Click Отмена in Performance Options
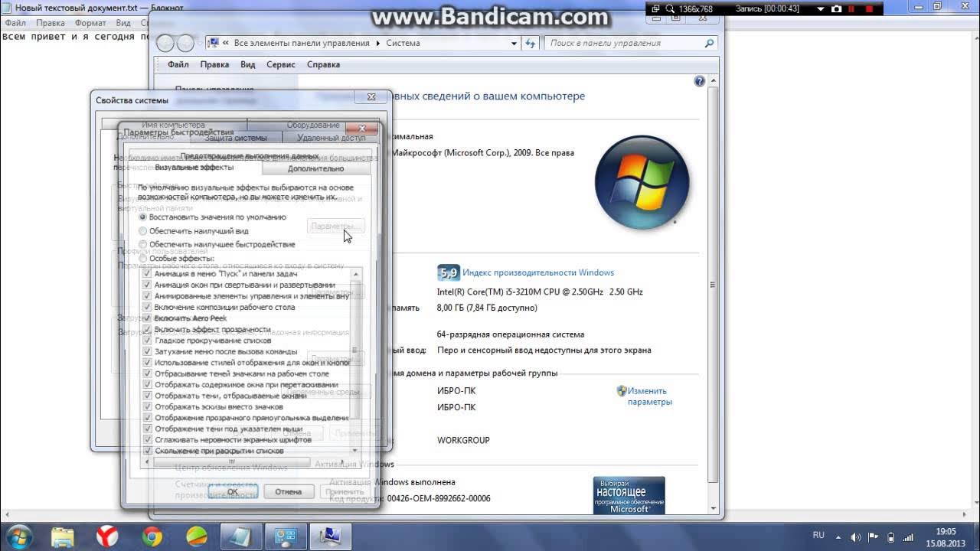The height and width of the screenshot is (551, 980). coord(289,492)
